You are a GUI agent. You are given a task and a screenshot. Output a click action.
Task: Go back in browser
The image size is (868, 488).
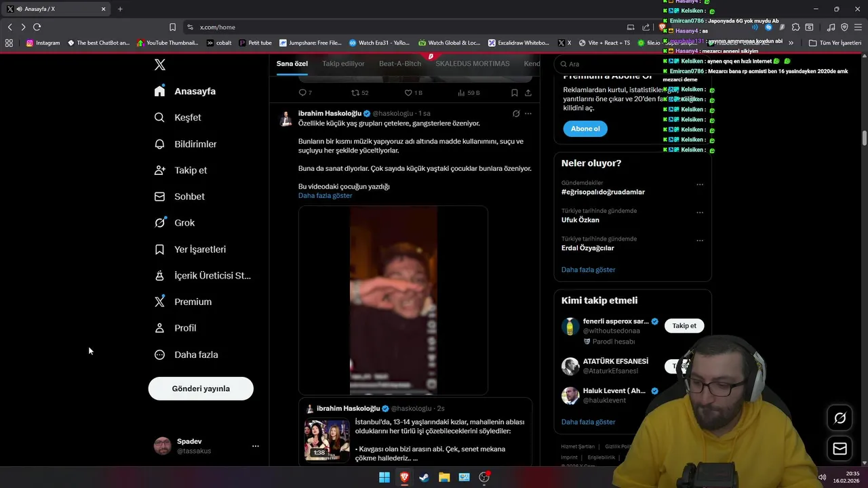point(9,27)
